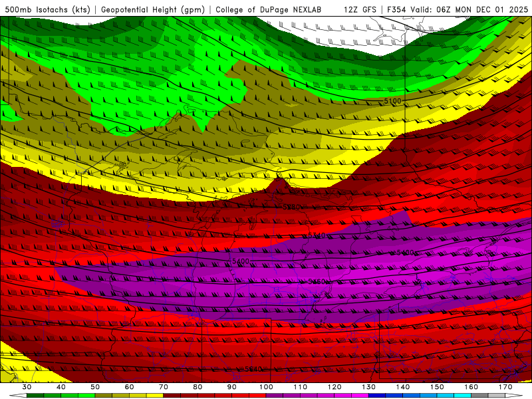Click the legend value 70
This screenshot has height=399, width=532.
click(164, 387)
